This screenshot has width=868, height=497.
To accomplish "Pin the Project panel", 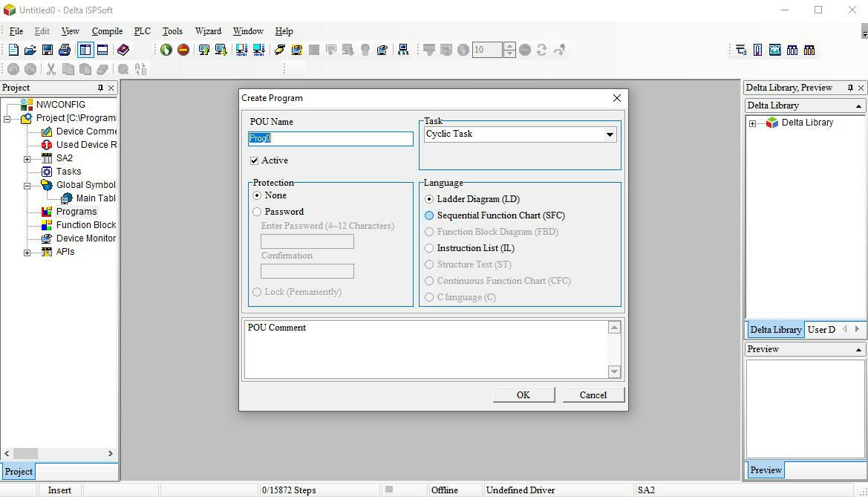I will (x=100, y=88).
